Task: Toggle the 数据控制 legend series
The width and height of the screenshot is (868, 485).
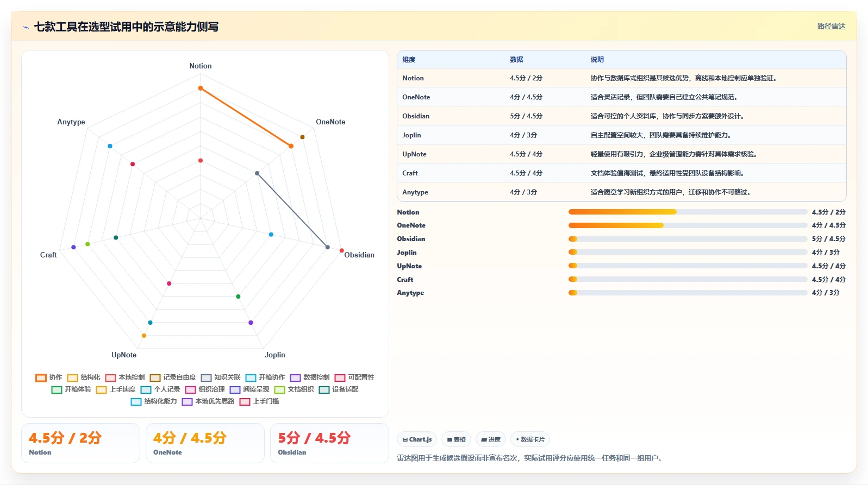Action: click(x=310, y=377)
